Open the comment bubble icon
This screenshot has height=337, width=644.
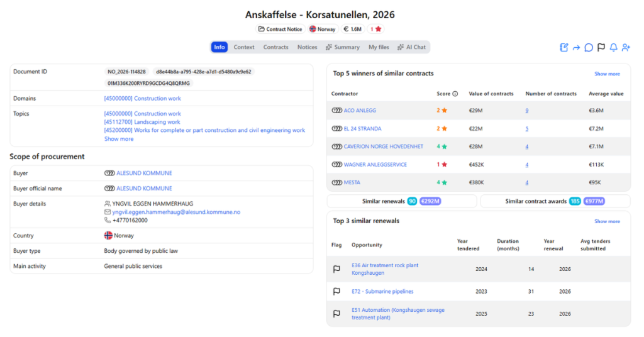(589, 48)
